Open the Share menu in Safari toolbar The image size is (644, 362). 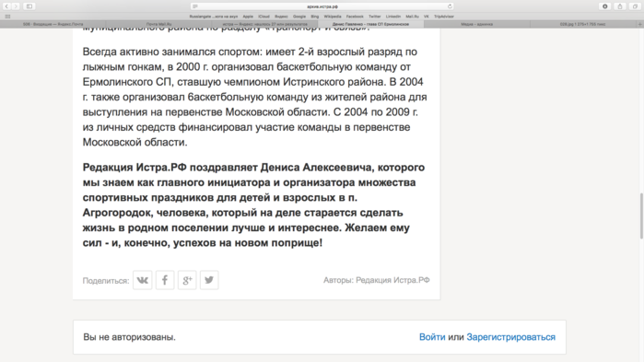[x=620, y=6]
